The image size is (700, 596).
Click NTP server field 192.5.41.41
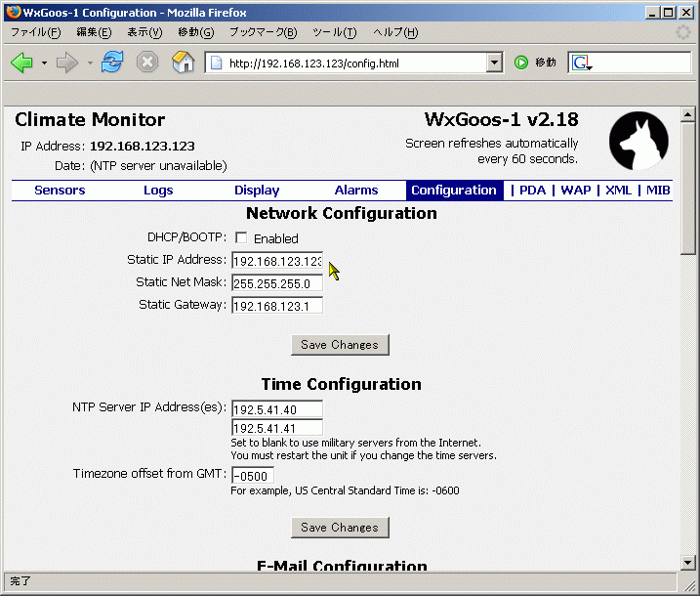coord(277,428)
